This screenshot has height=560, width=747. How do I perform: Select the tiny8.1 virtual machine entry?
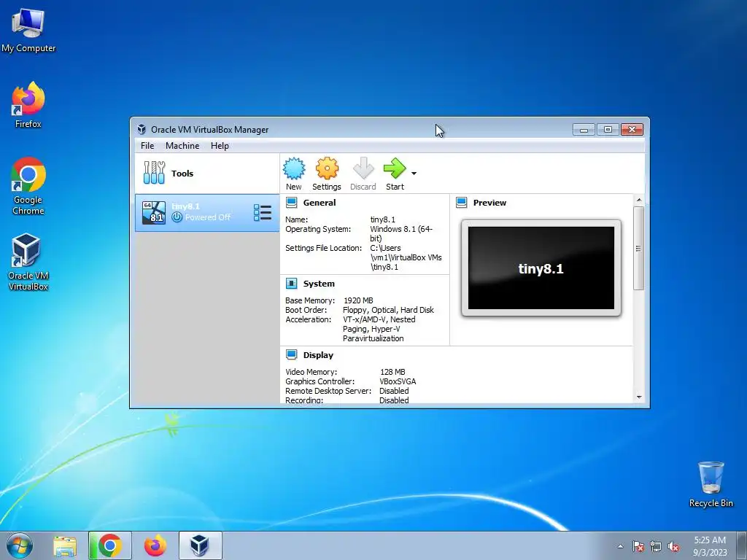207,213
